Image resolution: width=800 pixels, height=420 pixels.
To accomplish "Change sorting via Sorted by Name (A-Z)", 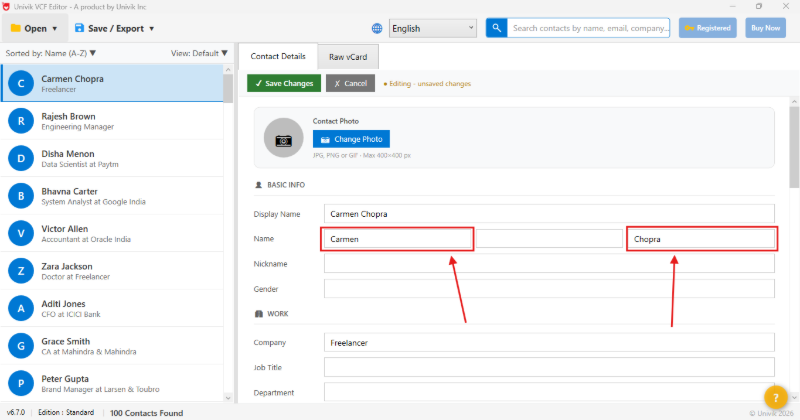I will pyautogui.click(x=51, y=53).
